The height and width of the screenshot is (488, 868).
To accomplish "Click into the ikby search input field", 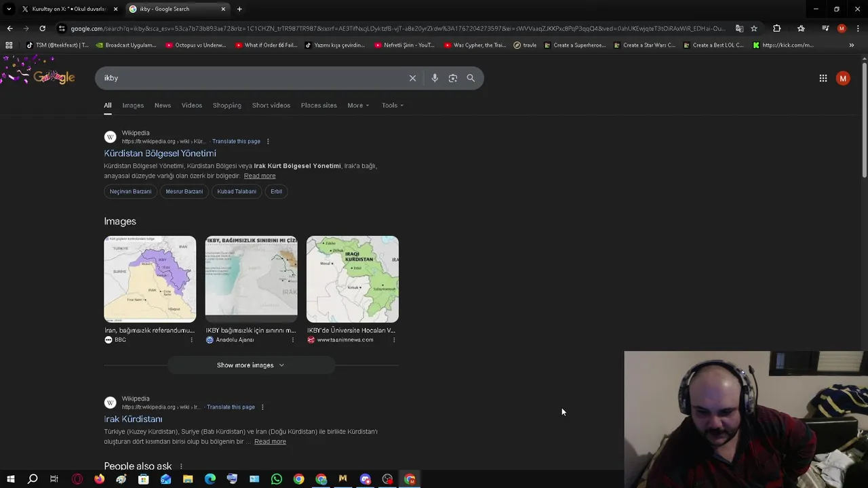I will coord(251,78).
